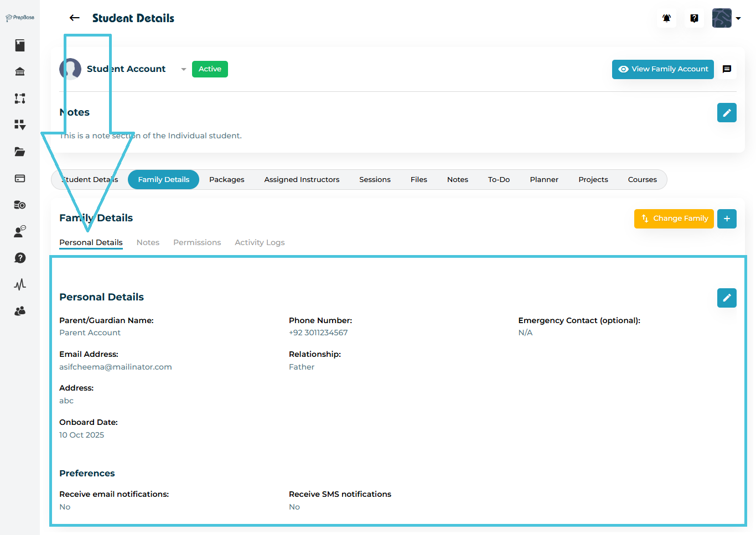Open the folder icon in the sidebar
Image resolution: width=756 pixels, height=535 pixels.
click(20, 152)
